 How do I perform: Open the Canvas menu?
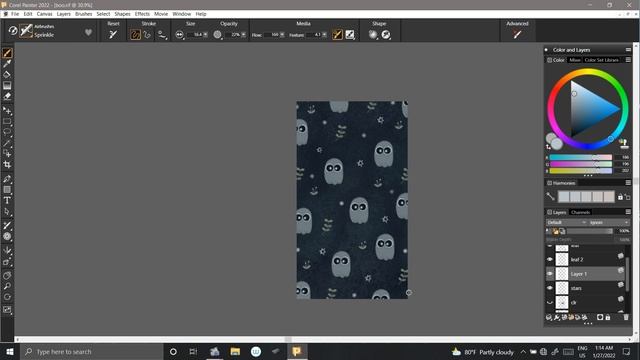coord(44,14)
